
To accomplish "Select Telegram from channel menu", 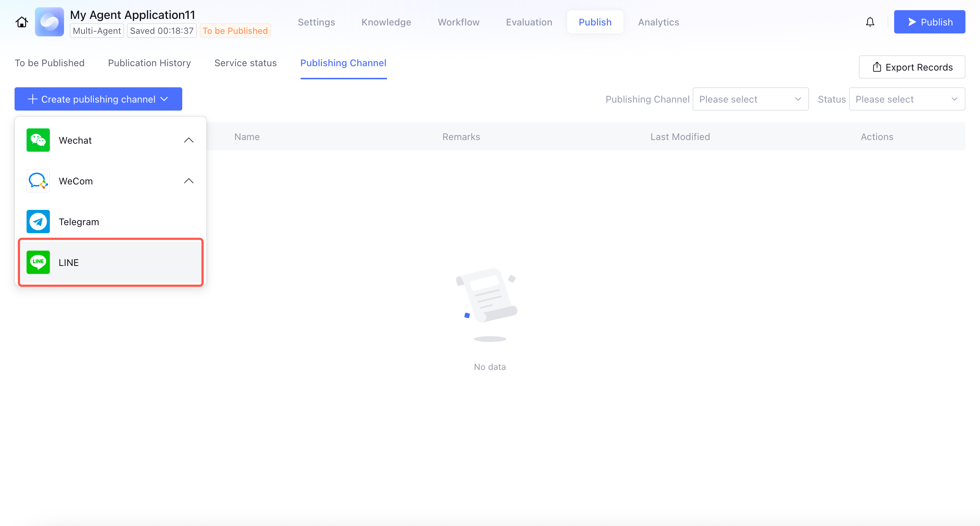I will [79, 222].
